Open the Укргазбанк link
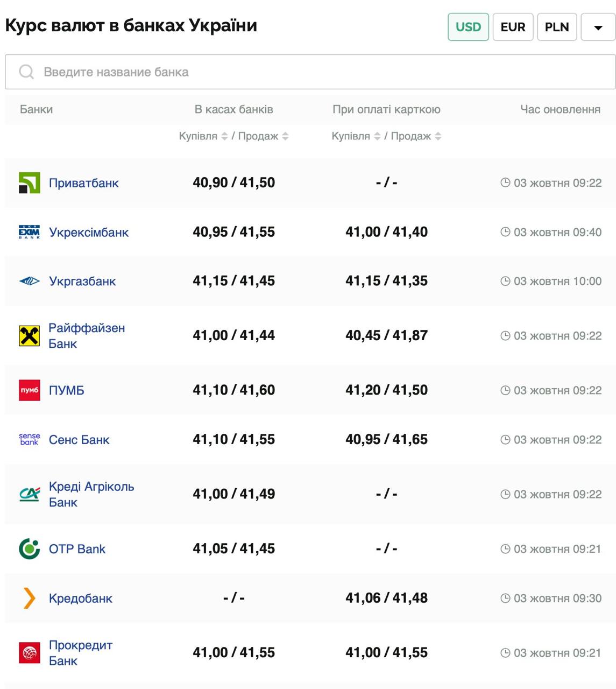This screenshot has height=689, width=616. (x=82, y=282)
